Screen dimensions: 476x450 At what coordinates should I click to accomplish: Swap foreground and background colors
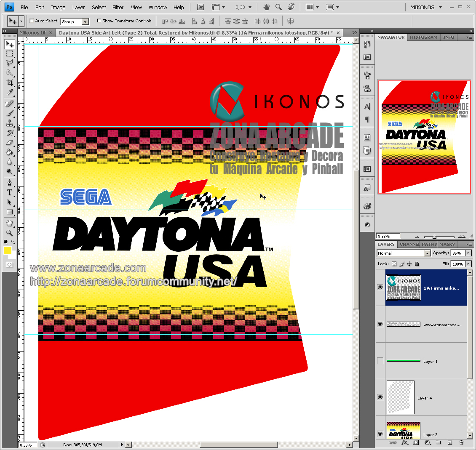click(x=13, y=242)
